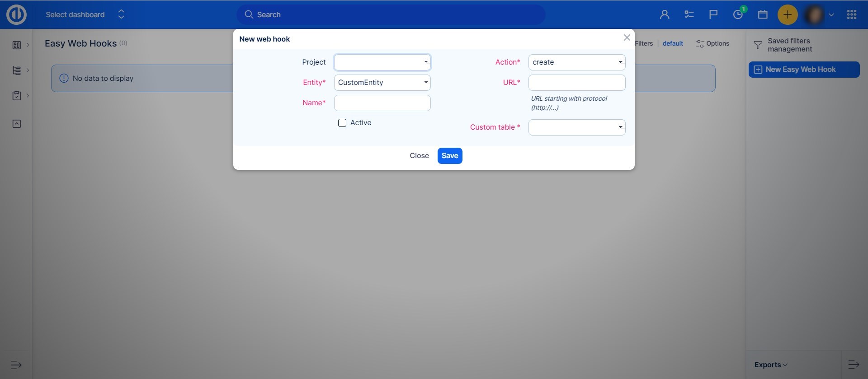Open the apps grid menu icon
The height and width of the screenshot is (379, 868).
click(851, 14)
